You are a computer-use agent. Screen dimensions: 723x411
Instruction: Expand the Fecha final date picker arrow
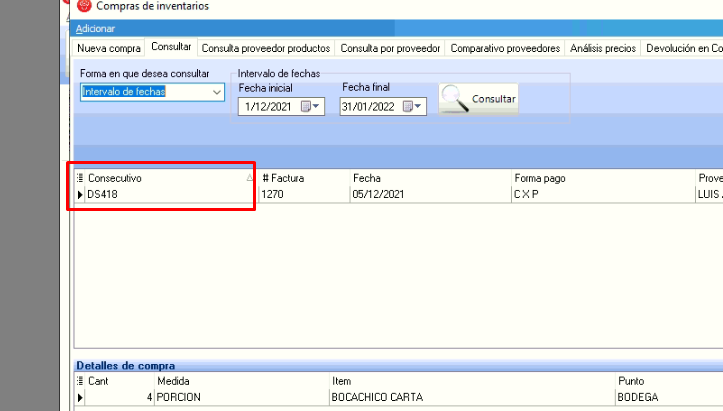coord(418,106)
